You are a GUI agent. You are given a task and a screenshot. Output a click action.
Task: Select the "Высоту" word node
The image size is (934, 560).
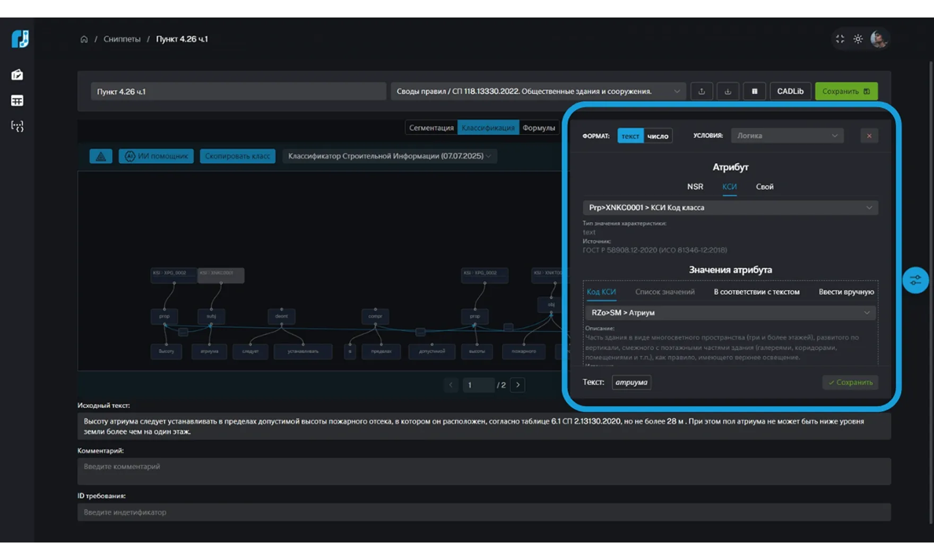pos(166,352)
